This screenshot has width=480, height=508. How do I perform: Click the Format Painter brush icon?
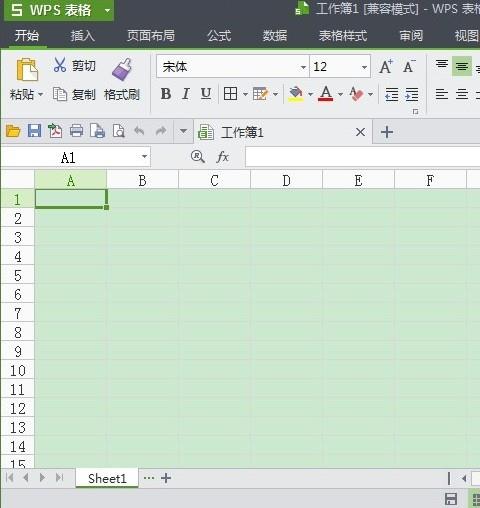[x=122, y=70]
